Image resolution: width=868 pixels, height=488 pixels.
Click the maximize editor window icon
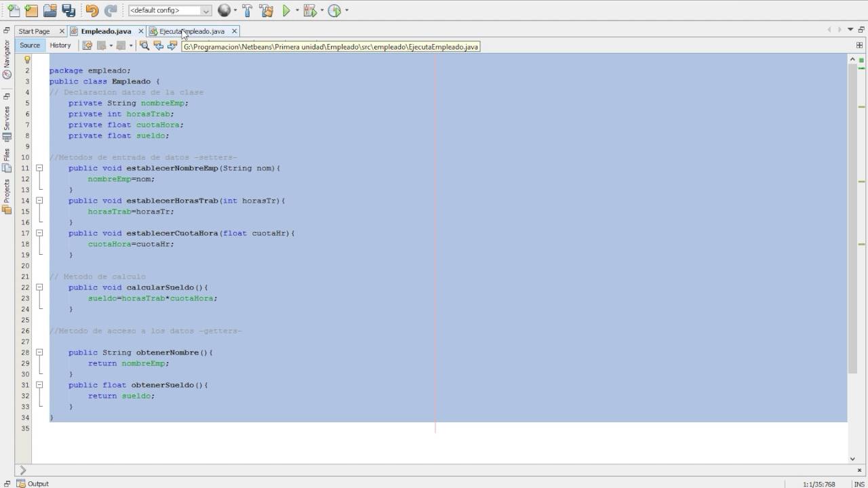[x=861, y=30]
